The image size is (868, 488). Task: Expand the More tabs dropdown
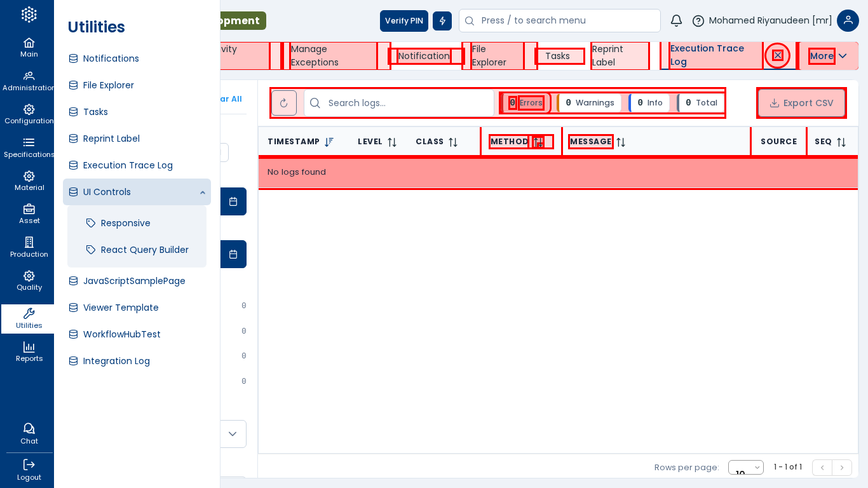click(828, 56)
